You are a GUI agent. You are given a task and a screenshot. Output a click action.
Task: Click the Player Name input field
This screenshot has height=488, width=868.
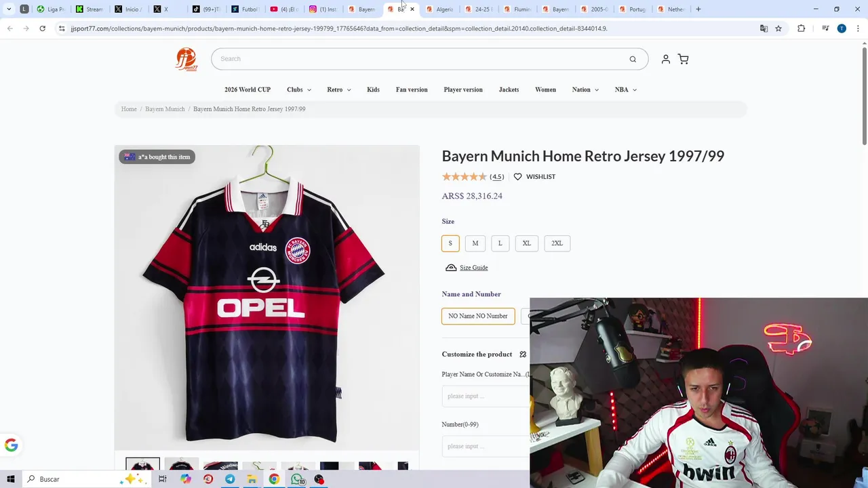(x=486, y=396)
